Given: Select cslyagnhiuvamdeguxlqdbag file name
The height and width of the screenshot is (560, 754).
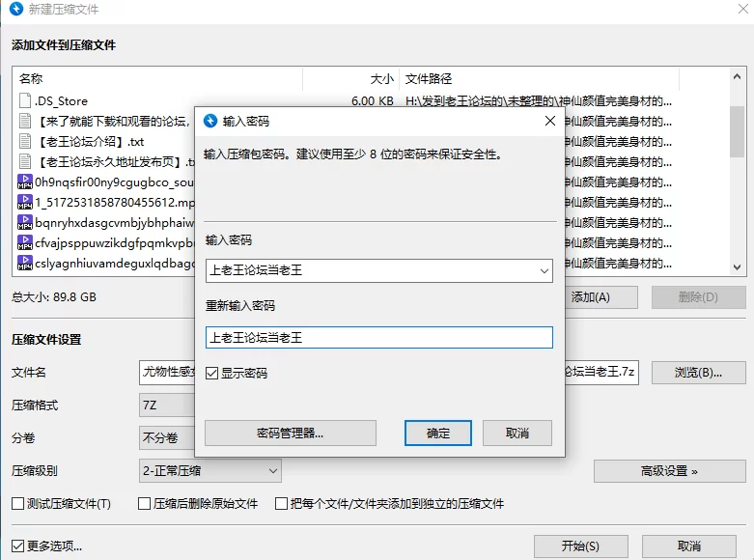Looking at the screenshot, I should coord(115,264).
